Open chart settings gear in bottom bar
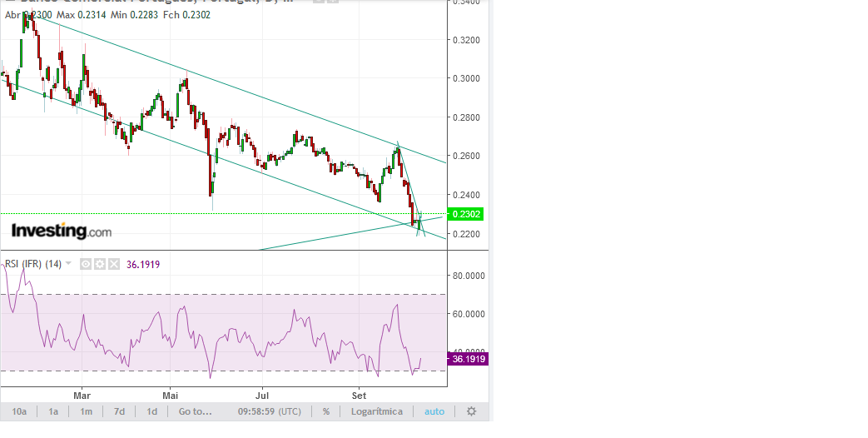This screenshot has width=868, height=438. click(471, 411)
